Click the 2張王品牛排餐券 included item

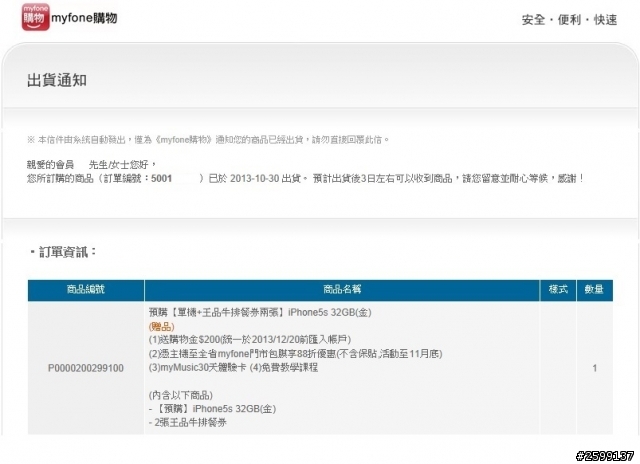[x=188, y=422]
